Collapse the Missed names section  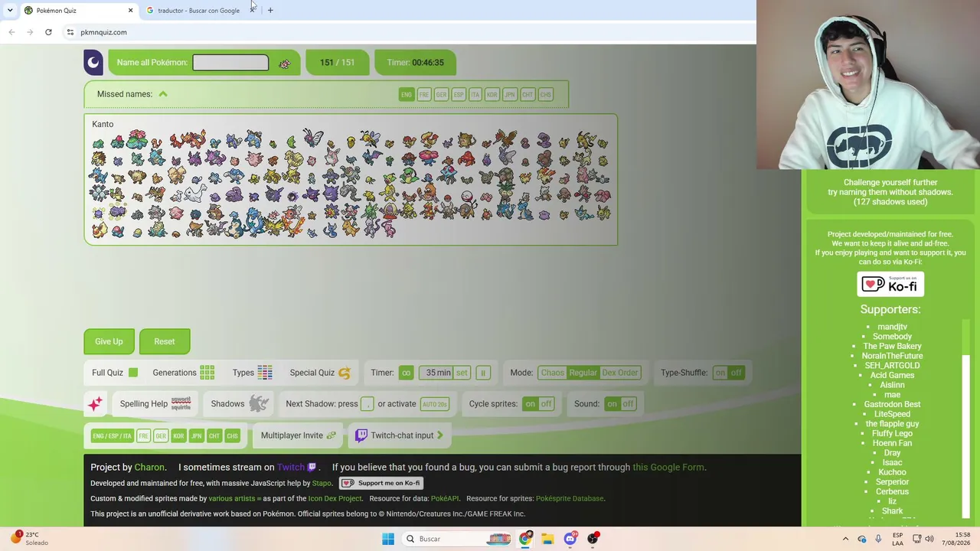[x=163, y=94]
